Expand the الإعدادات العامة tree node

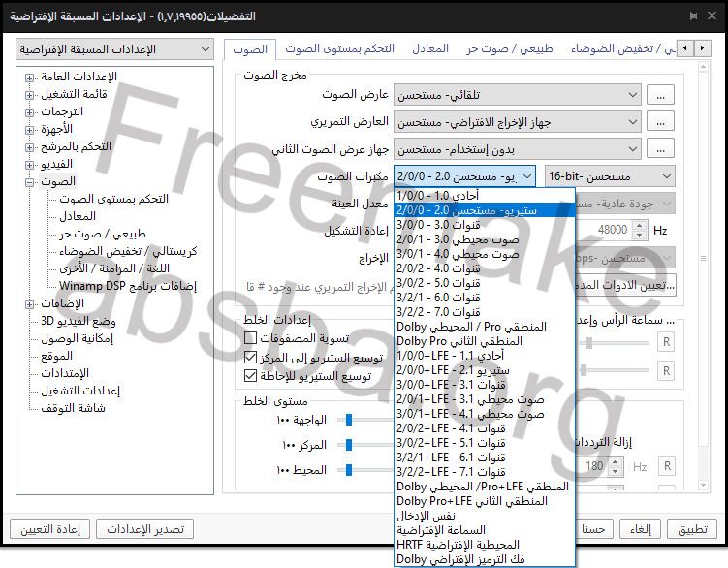click(x=29, y=78)
